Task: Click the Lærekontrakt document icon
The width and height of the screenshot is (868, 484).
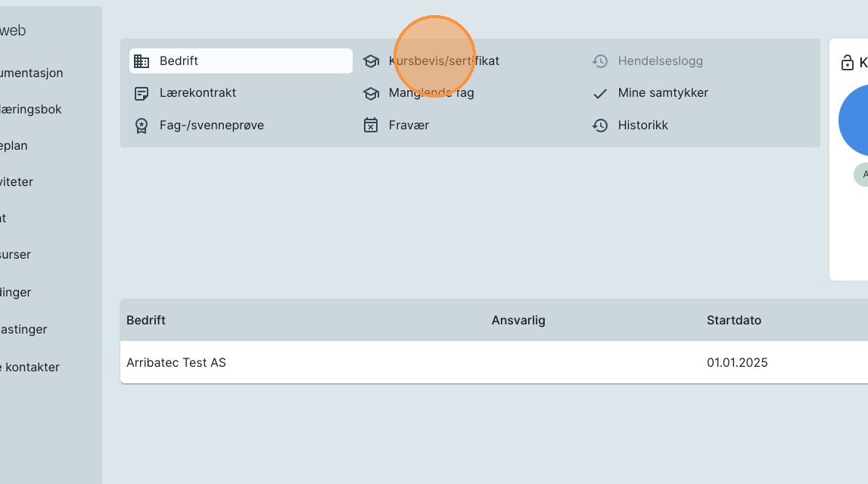Action: [141, 94]
